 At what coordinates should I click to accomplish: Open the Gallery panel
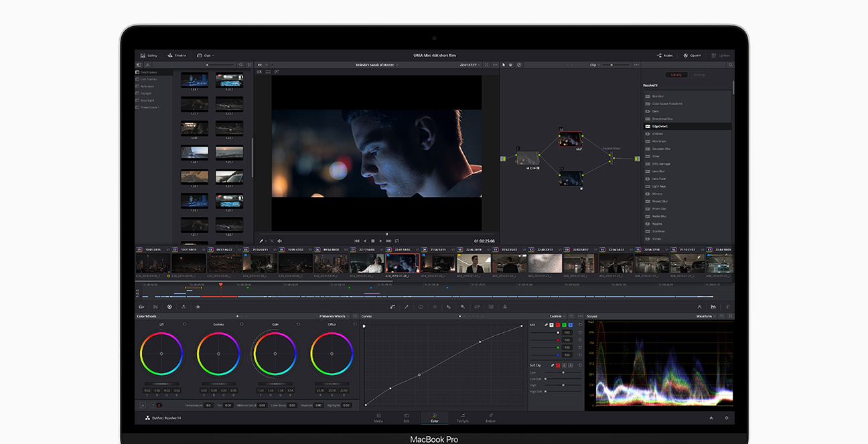pyautogui.click(x=149, y=55)
